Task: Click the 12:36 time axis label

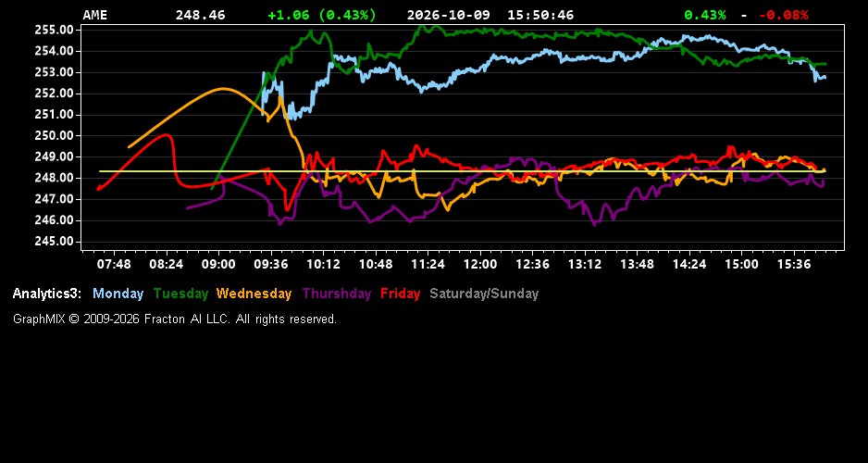Action: [532, 264]
